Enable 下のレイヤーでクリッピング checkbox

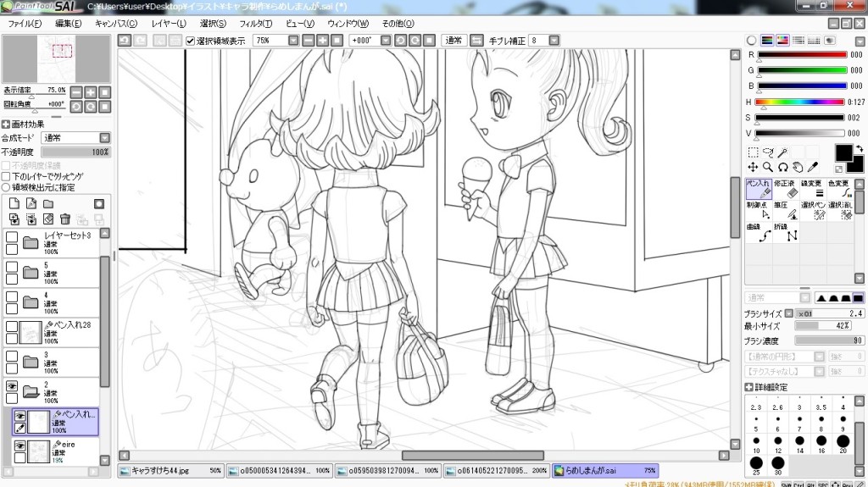click(x=7, y=176)
